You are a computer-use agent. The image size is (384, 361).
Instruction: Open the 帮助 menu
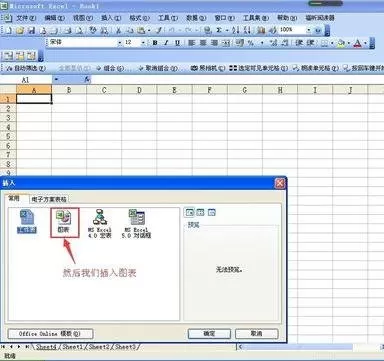(287, 18)
